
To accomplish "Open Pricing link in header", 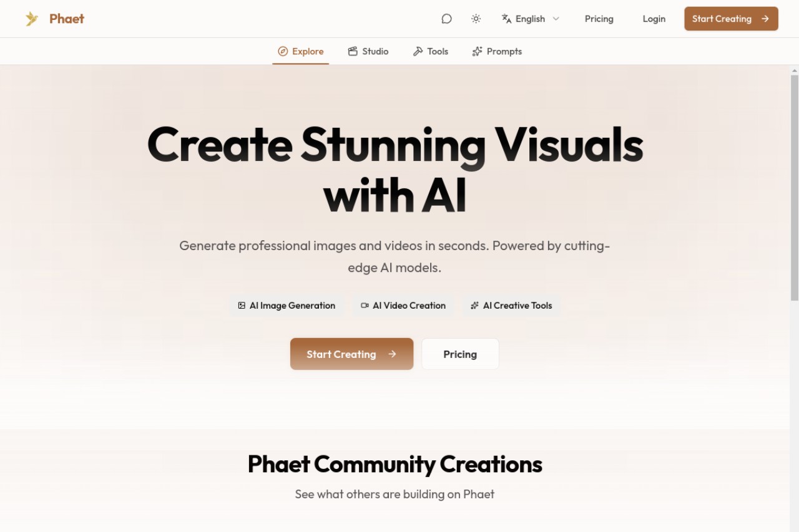I will coord(599,19).
